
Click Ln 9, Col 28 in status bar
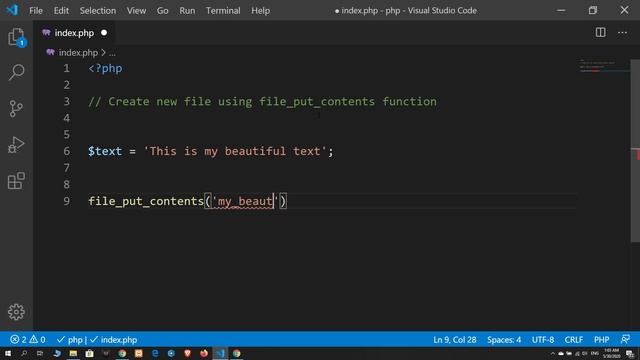coord(455,340)
